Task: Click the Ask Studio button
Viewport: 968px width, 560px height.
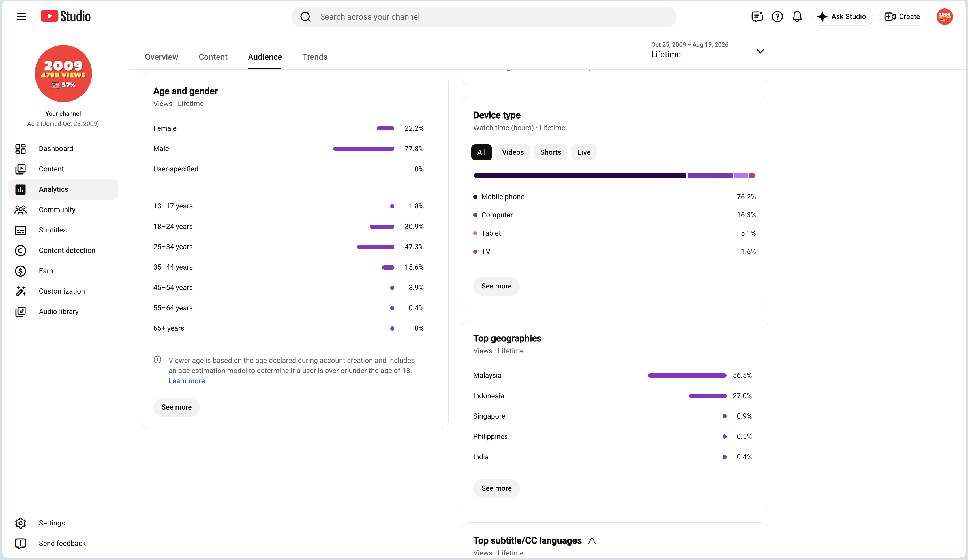Action: [842, 16]
